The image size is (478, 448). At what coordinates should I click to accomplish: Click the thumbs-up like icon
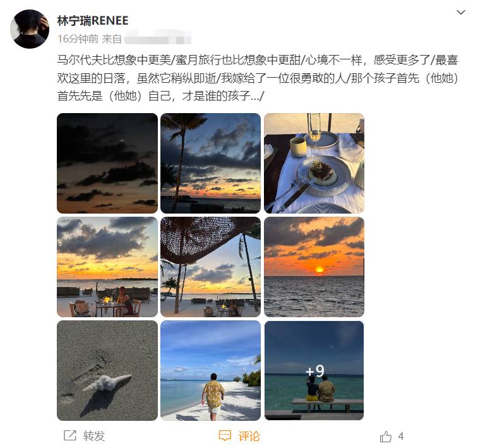click(x=386, y=437)
